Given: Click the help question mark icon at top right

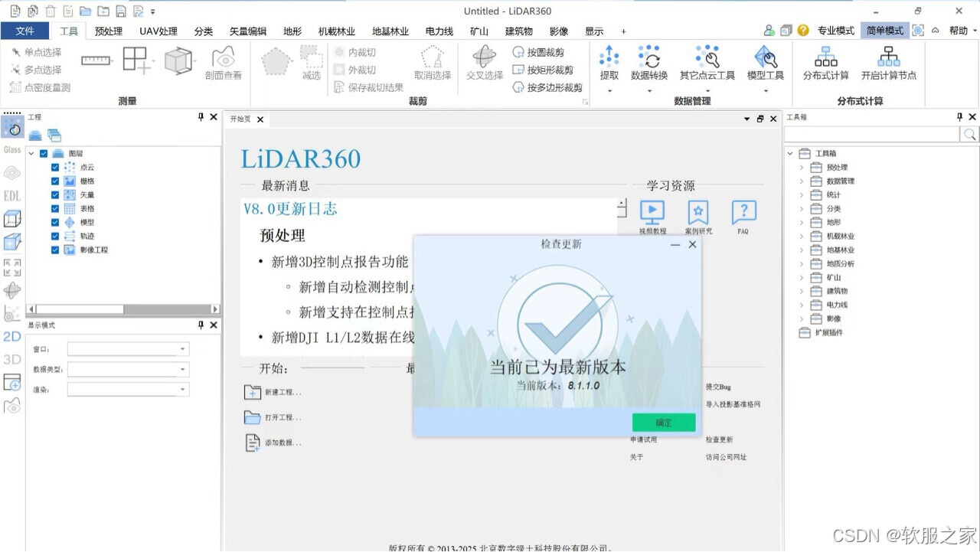Looking at the screenshot, I should 802,31.
